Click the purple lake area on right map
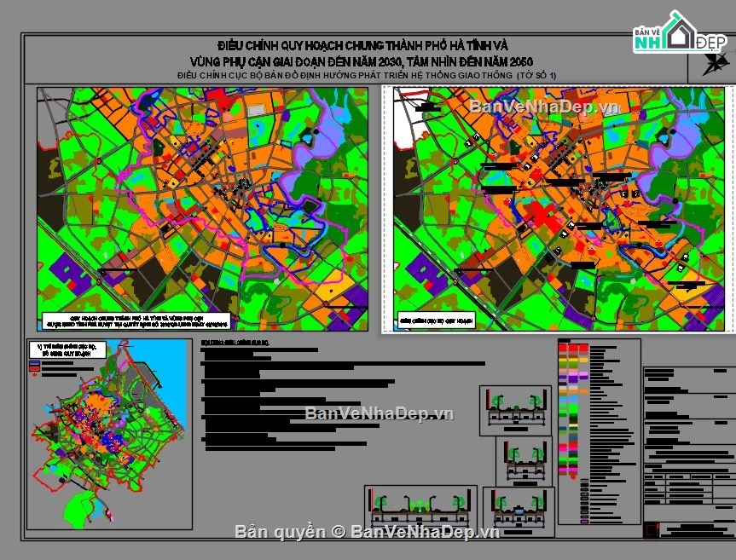The height and width of the screenshot is (560, 736). (x=682, y=138)
